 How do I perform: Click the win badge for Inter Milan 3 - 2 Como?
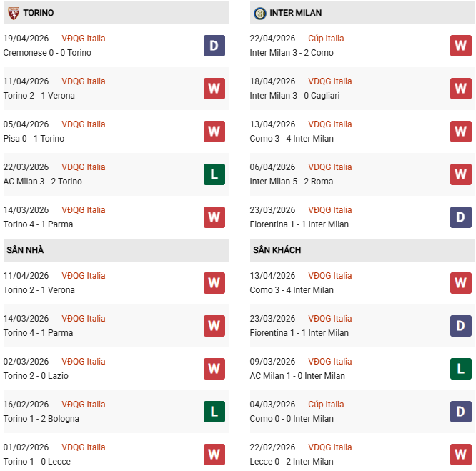(461, 46)
